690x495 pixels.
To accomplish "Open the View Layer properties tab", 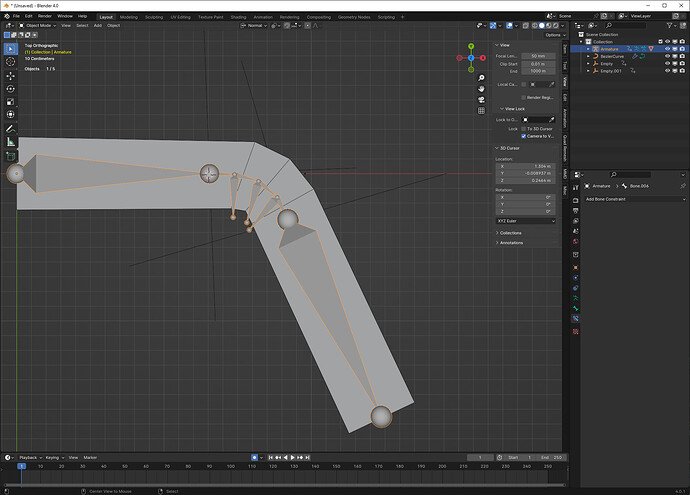I will 576,221.
